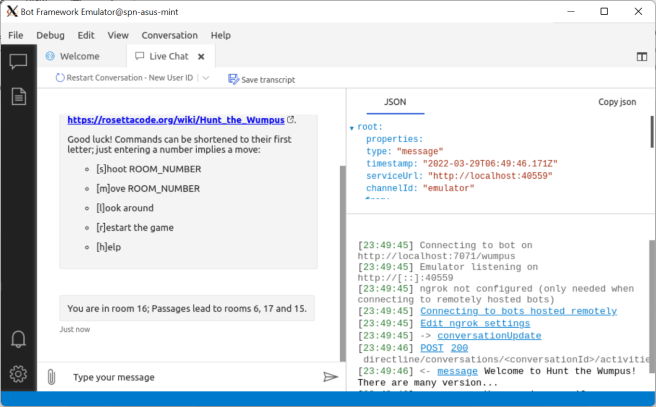Click the Save transcript button
The image size is (656, 407).
point(262,79)
